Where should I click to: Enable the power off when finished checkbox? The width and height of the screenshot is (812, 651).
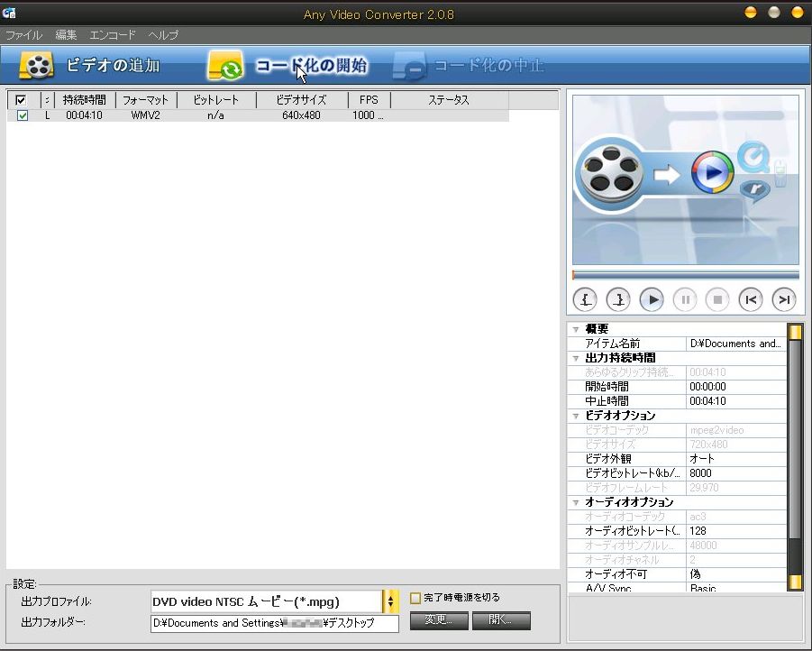415,598
